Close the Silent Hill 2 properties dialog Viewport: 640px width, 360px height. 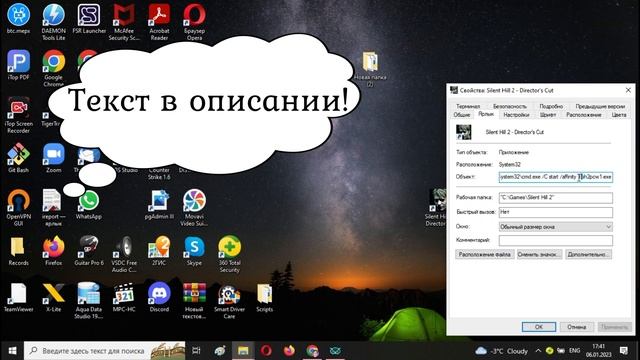(x=628, y=90)
